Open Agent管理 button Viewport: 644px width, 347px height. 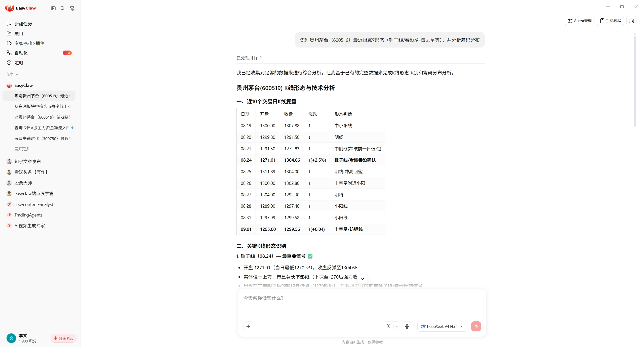coord(580,21)
